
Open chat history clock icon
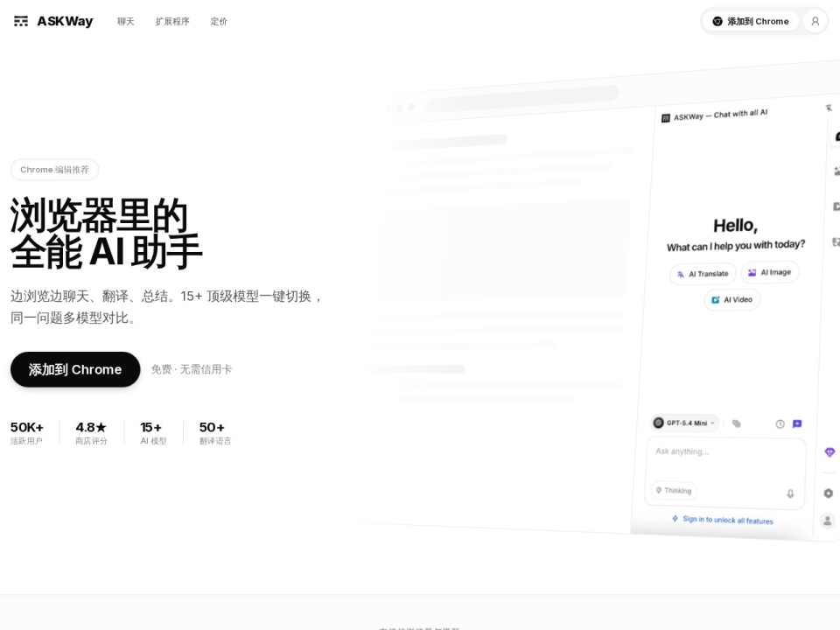(780, 423)
